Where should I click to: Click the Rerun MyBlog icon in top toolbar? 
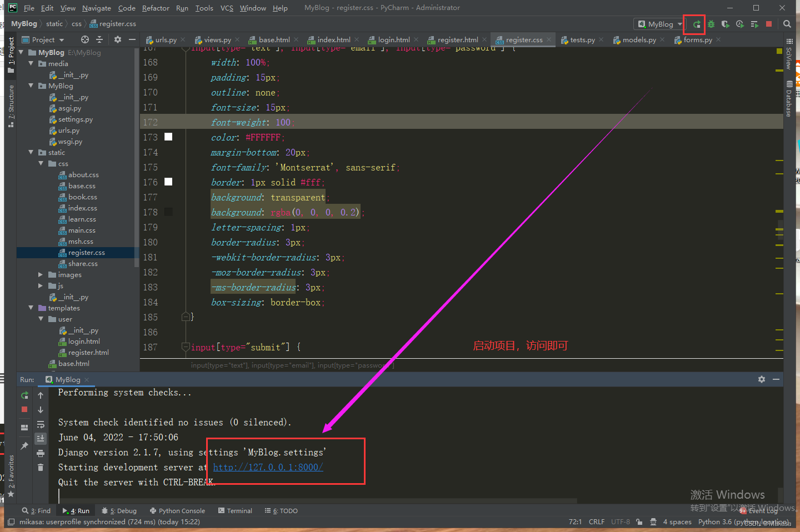pos(697,24)
